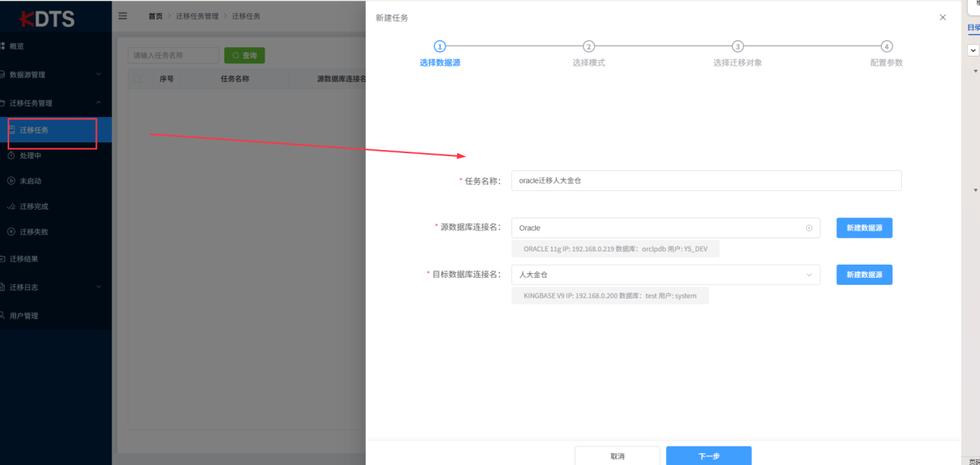Screen dimensions: 980x465
Task: Go to 首页 breadcrumb
Action: pos(155,16)
